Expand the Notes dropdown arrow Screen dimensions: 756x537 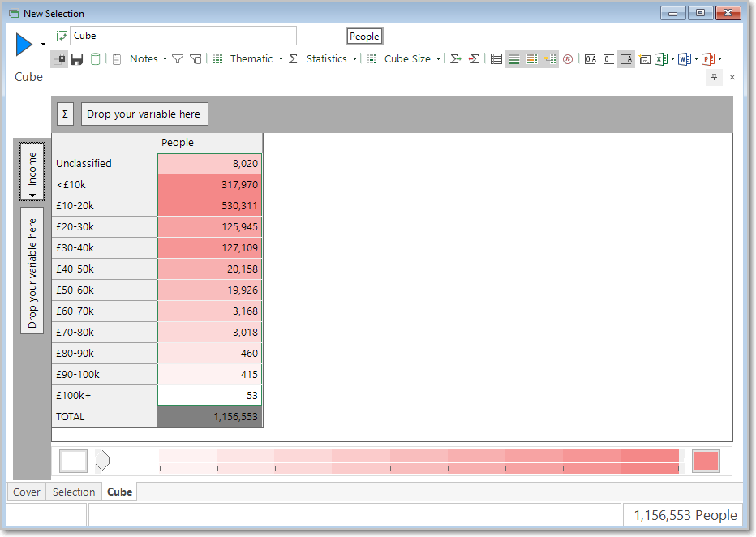pyautogui.click(x=165, y=58)
